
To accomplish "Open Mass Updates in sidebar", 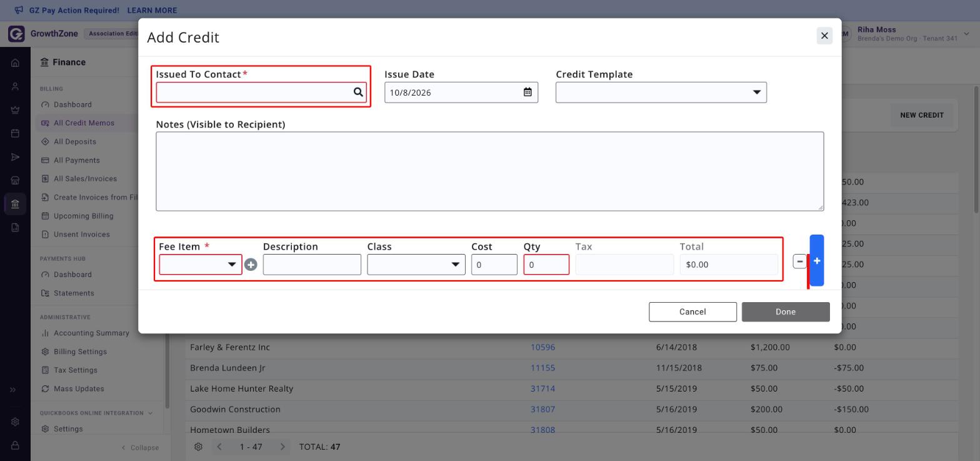I will 79,389.
